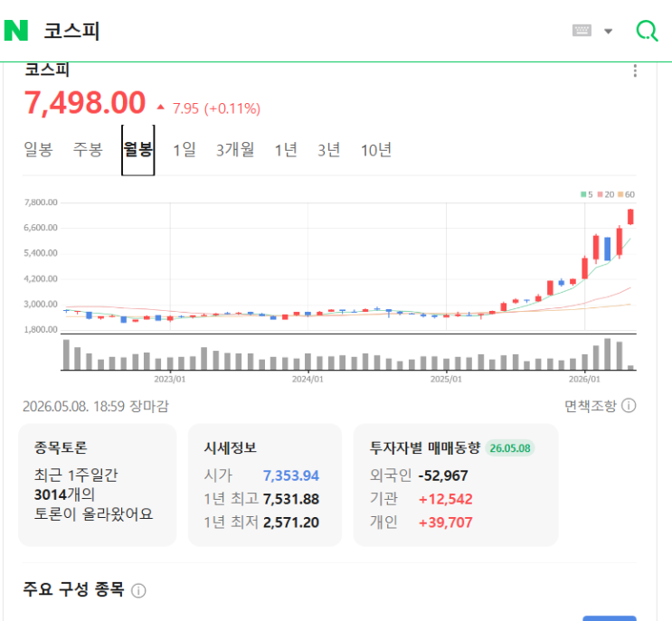This screenshot has height=621, width=672.
Task: Click the 외국인 value -52,967
Action: [x=443, y=475]
